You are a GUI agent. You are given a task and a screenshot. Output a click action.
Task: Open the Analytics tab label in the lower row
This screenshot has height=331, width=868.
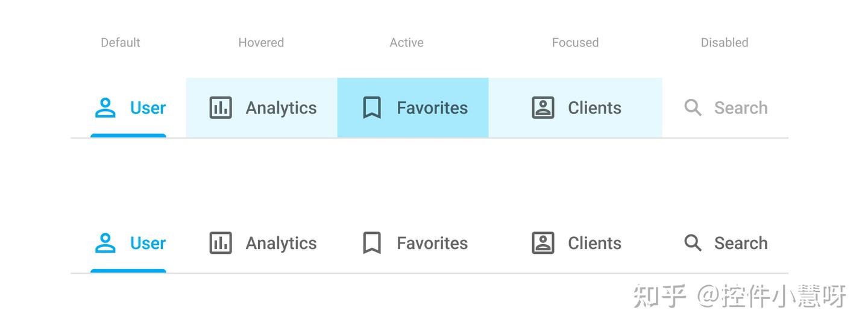[x=281, y=243]
